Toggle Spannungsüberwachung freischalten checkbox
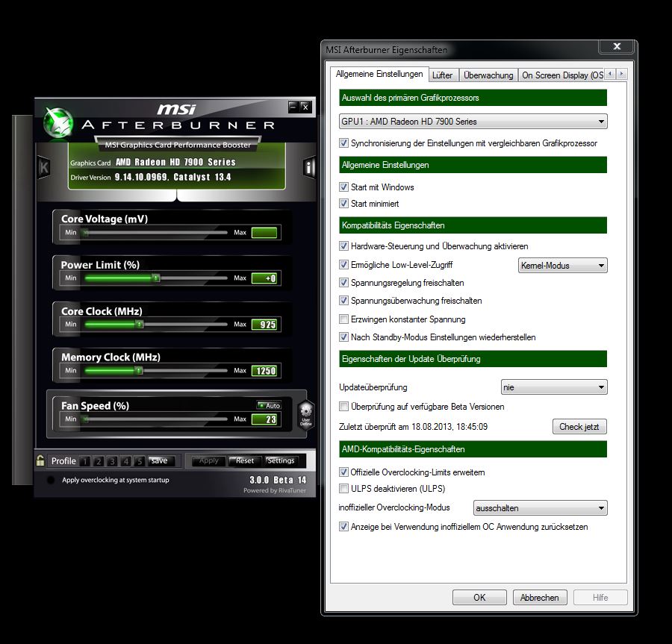 tap(343, 301)
